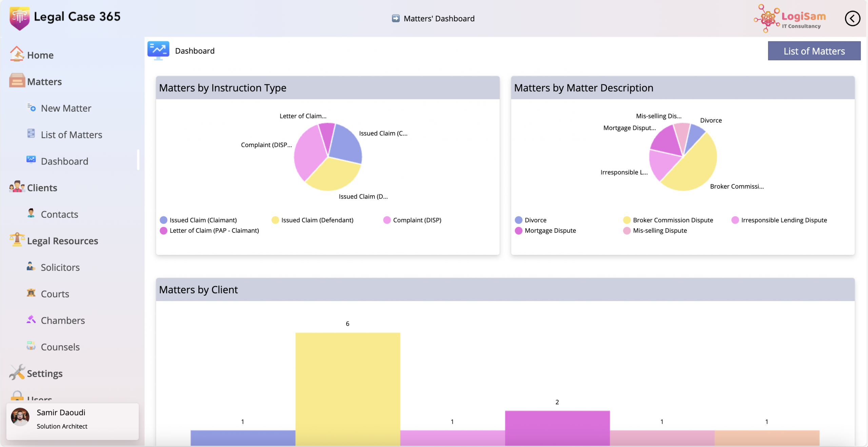Image resolution: width=868 pixels, height=447 pixels.
Task: Click the List of Matters button
Action: click(814, 51)
